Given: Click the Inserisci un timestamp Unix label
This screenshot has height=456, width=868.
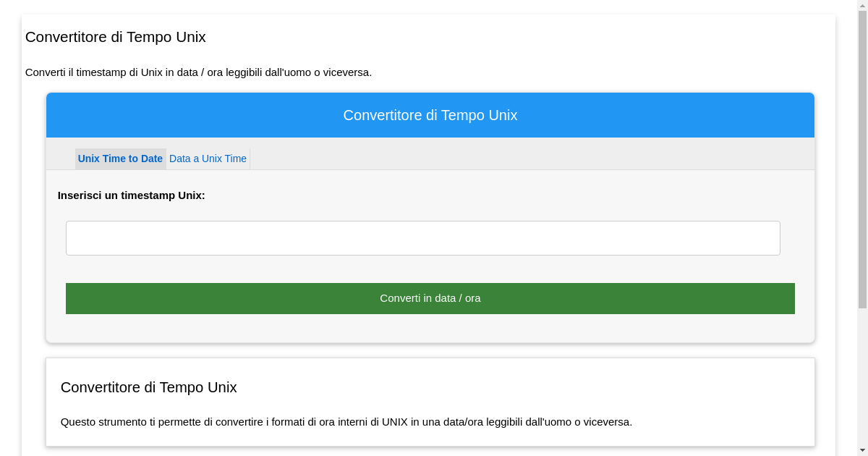Looking at the screenshot, I should pos(132,195).
